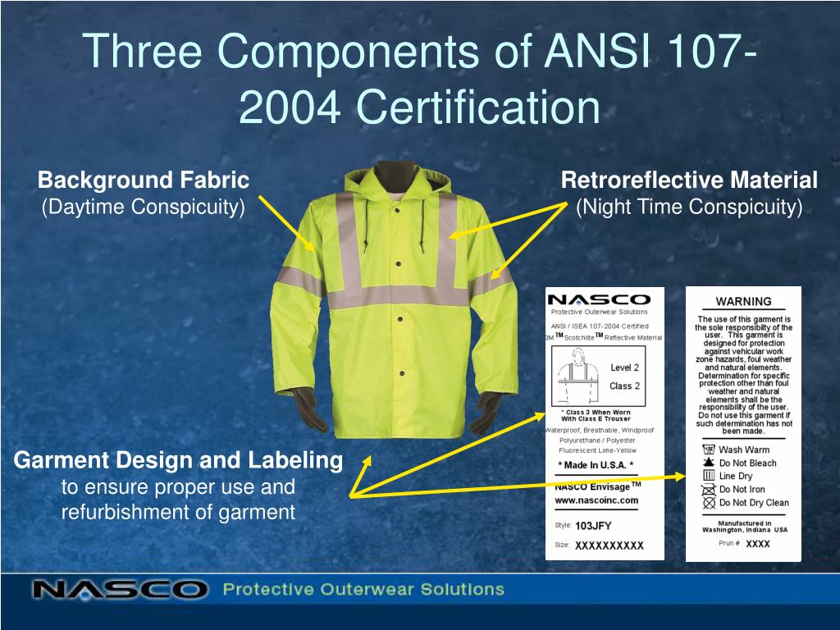Click the NASCO logo in the footer
This screenshot has width=840, height=630.
(x=120, y=589)
